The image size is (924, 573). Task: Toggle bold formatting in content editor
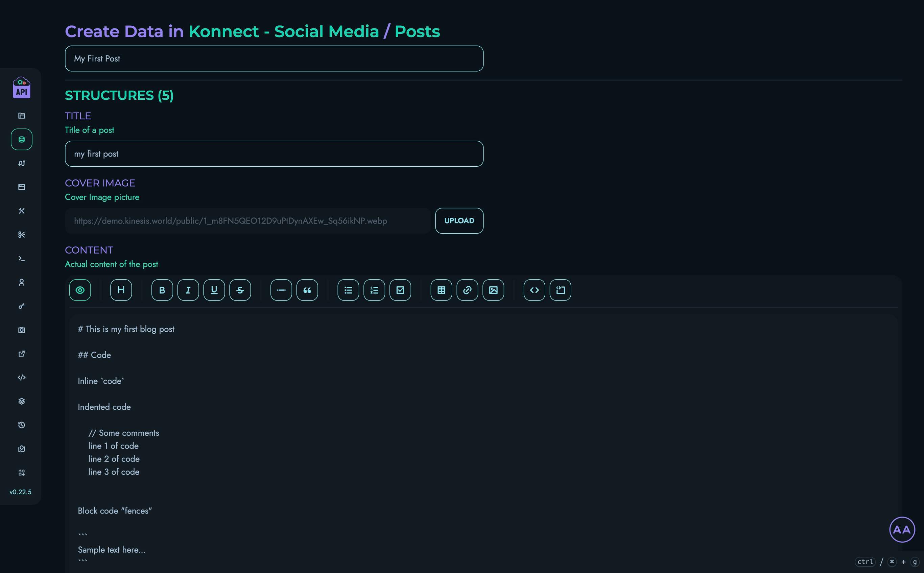[x=162, y=290]
